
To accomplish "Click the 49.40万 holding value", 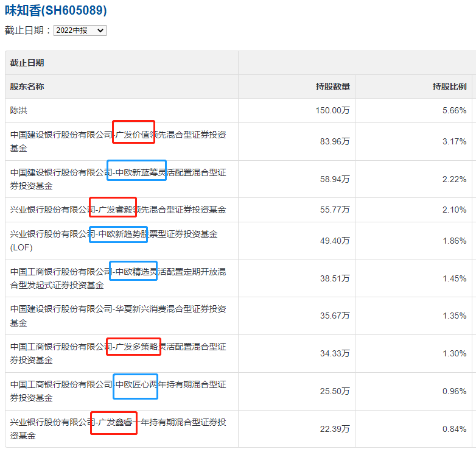I will click(335, 241).
